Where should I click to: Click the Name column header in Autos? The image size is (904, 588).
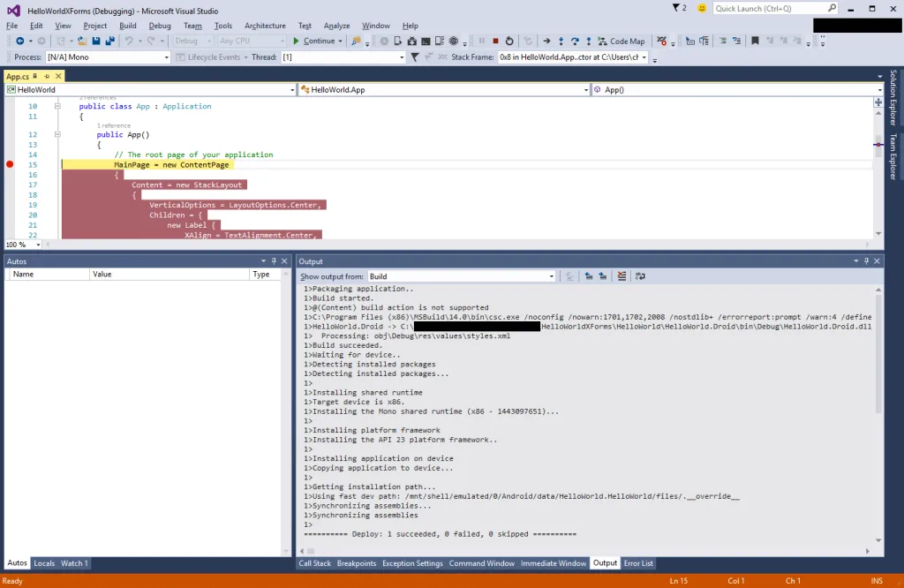48,275
